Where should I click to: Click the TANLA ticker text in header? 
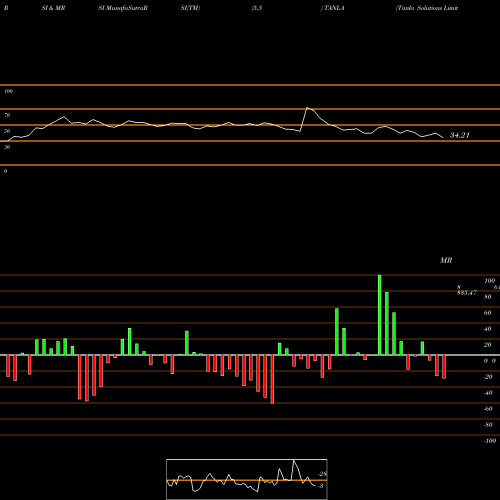[334, 8]
